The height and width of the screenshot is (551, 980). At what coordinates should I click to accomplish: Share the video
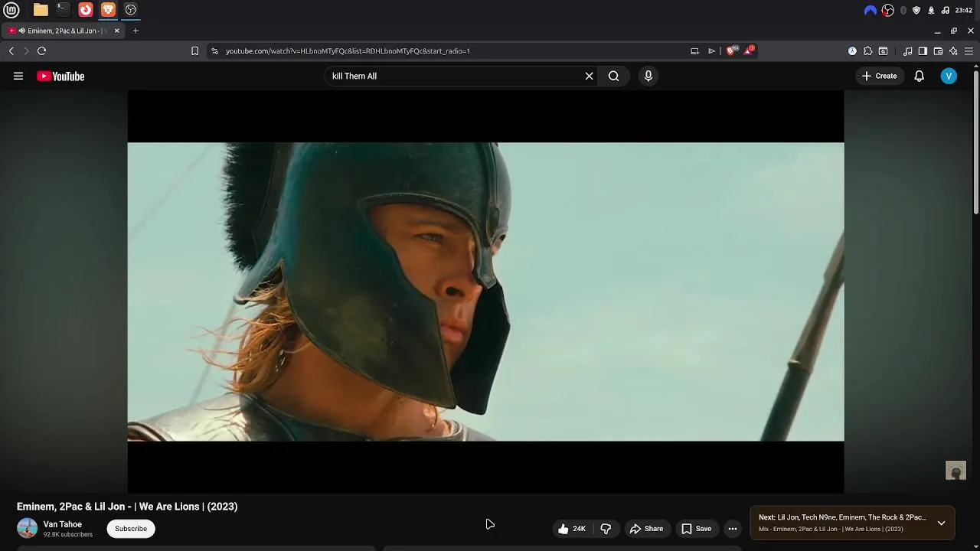pos(646,529)
